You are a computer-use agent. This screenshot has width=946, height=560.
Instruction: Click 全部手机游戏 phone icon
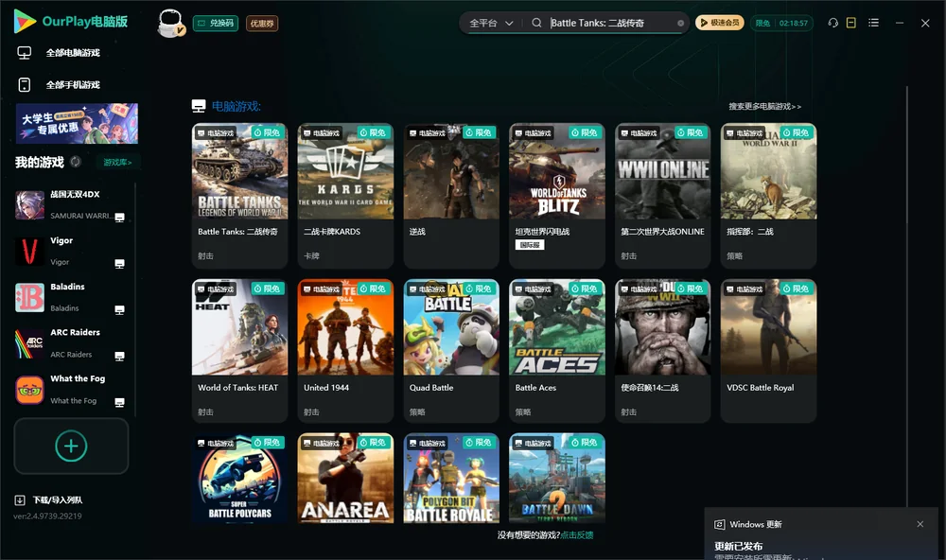click(25, 85)
